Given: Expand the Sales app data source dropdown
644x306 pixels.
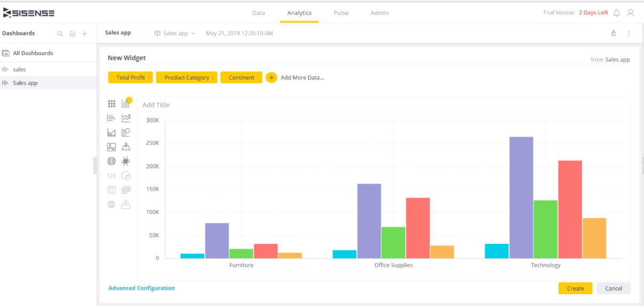Looking at the screenshot, I should 175,33.
